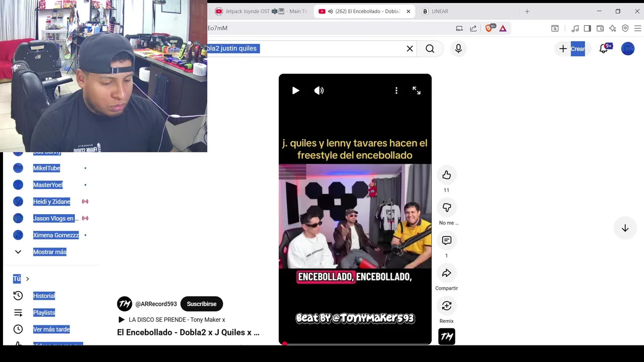Install app icon in address bar
Viewport: 644px width, 362px height.
459,28
